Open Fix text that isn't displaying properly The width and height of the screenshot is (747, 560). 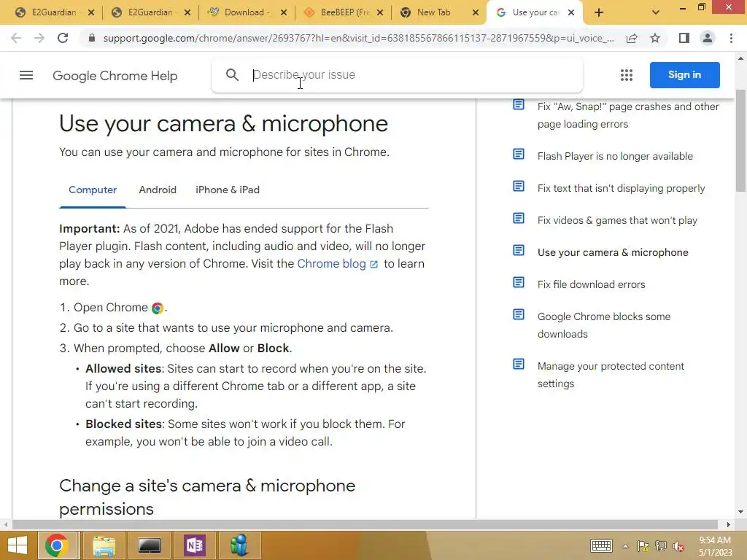(x=622, y=188)
